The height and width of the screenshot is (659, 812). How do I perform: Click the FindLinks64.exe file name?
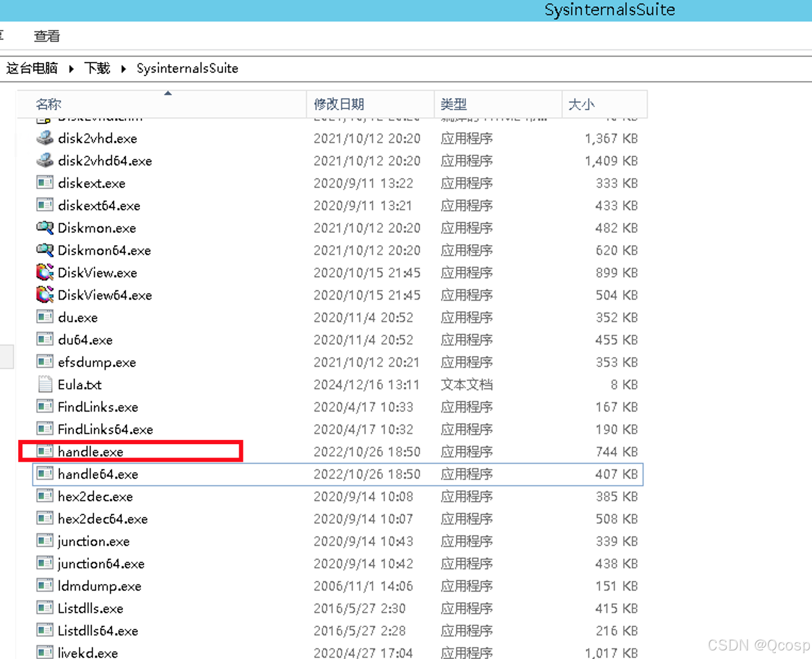click(105, 429)
